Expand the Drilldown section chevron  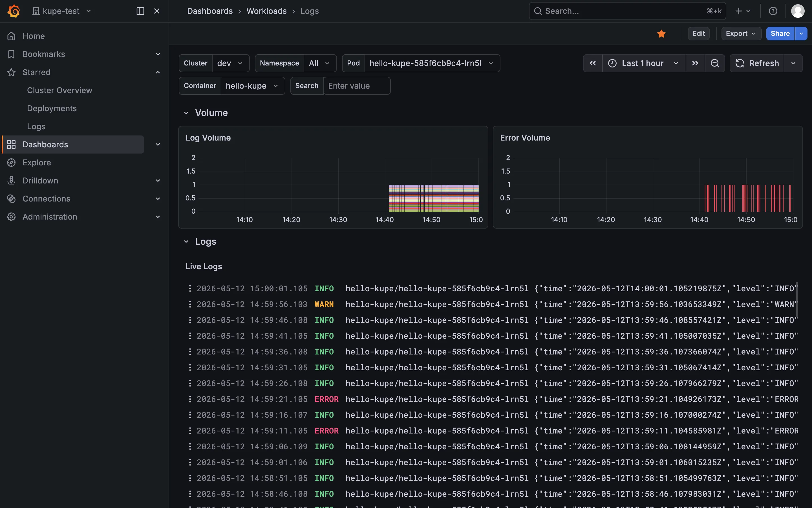click(158, 181)
